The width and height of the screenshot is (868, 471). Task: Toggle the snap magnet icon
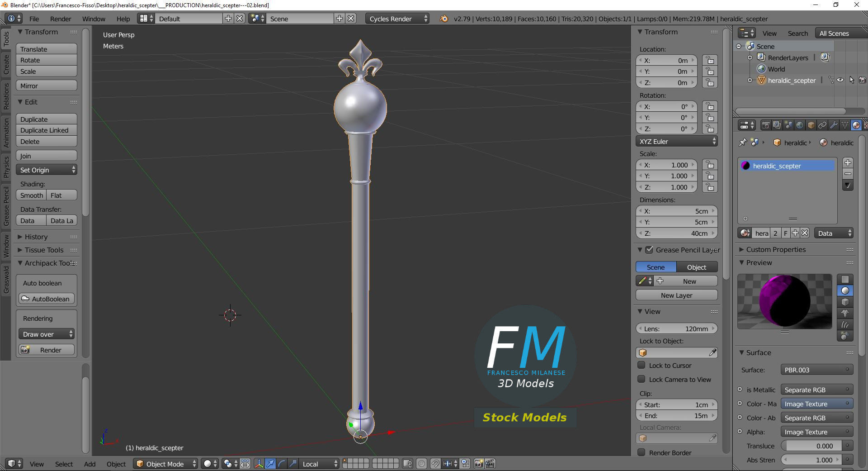(x=435, y=464)
